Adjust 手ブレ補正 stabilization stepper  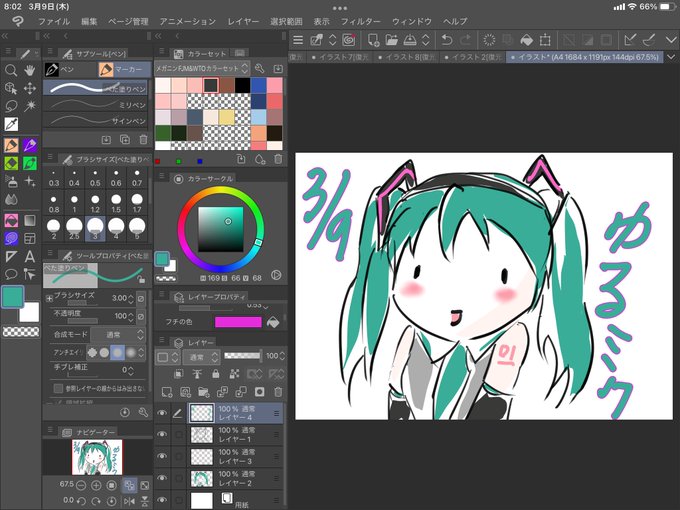pos(131,370)
